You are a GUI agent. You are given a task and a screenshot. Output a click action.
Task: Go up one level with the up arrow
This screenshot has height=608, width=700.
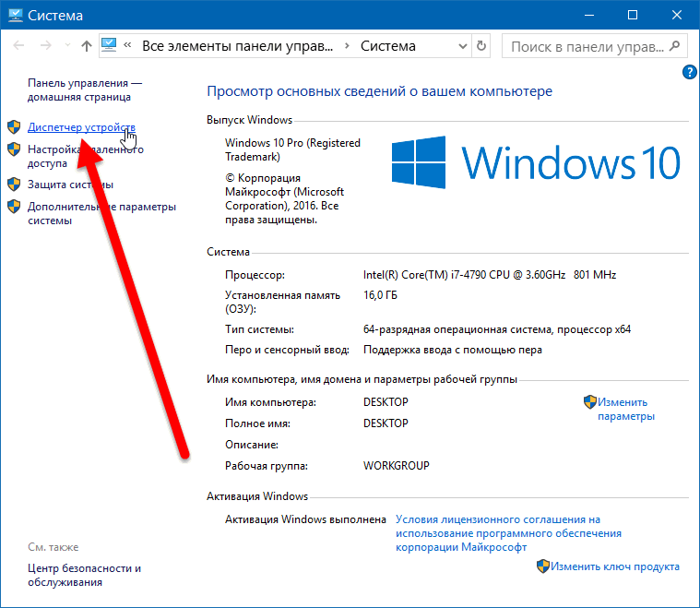pos(87,45)
